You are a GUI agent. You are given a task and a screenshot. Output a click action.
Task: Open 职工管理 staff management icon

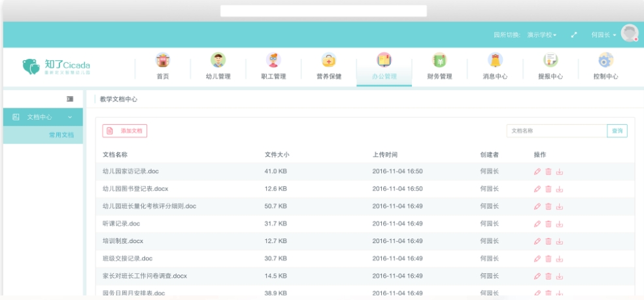point(273,61)
